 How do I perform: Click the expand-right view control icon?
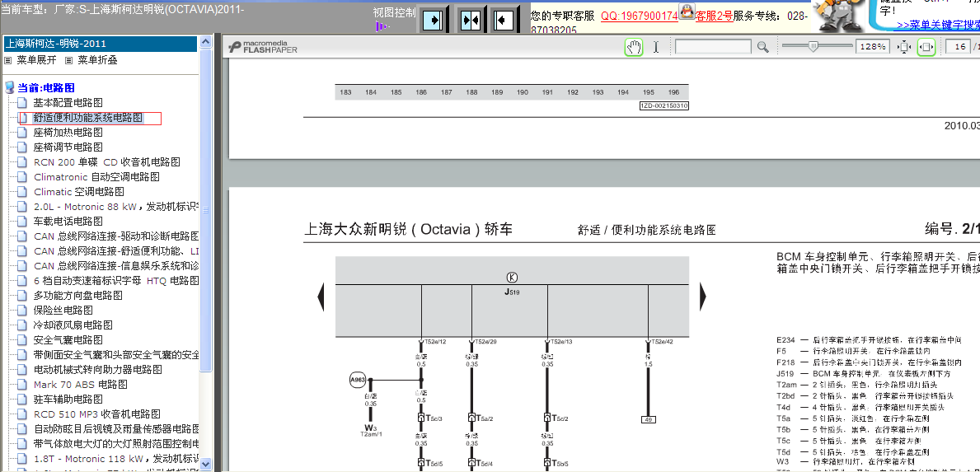coord(432,20)
